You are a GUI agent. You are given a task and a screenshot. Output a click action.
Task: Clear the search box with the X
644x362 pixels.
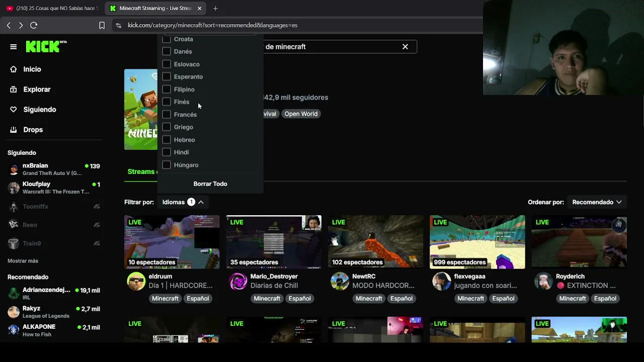tap(405, 47)
